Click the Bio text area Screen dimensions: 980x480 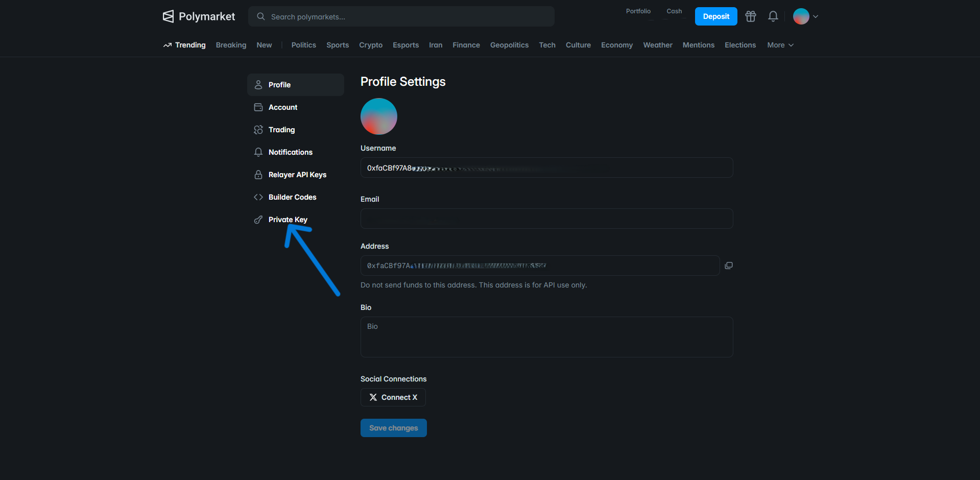point(547,337)
